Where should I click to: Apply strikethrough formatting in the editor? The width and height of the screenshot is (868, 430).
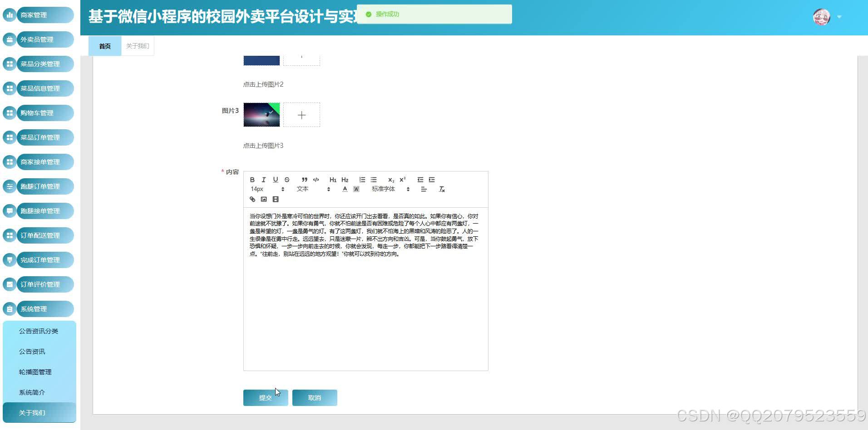[286, 180]
